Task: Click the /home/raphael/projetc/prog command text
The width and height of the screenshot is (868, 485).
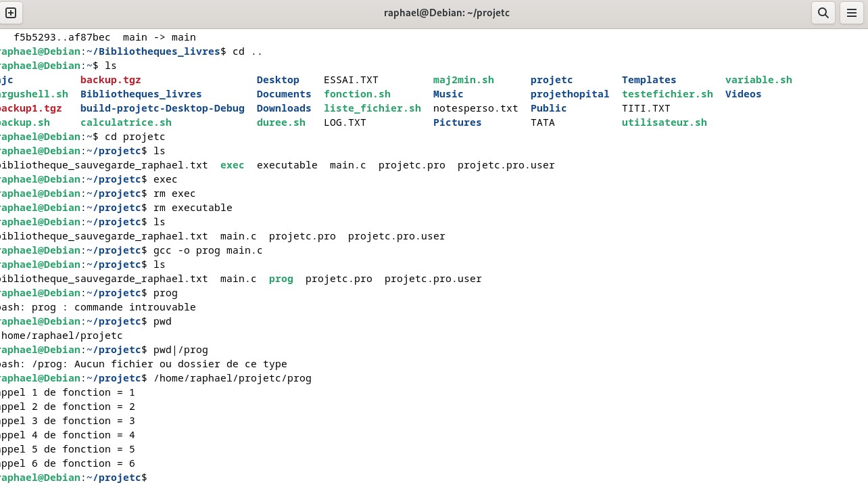Action: pyautogui.click(x=233, y=378)
